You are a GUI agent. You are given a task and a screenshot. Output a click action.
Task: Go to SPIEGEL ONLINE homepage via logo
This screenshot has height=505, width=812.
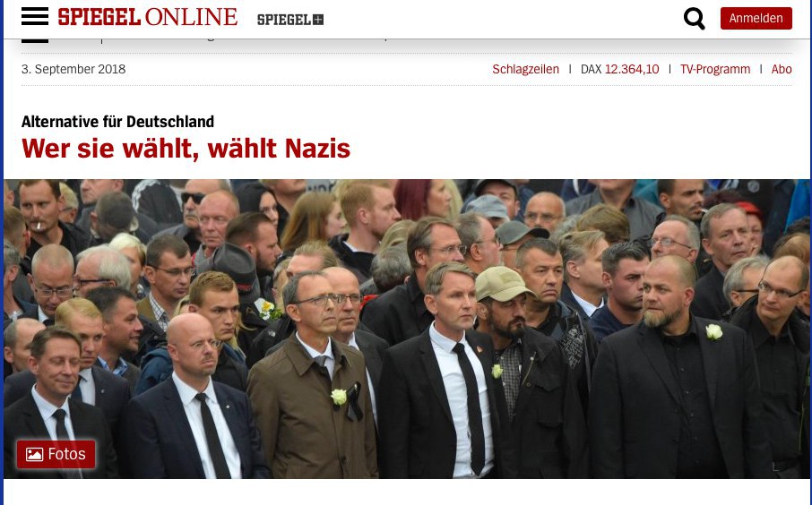[148, 17]
